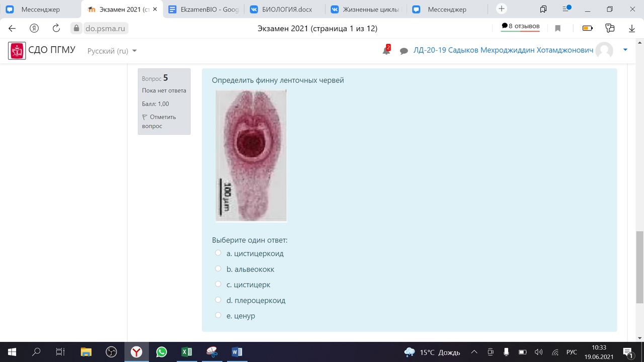
Task: Expand the Русский (ru) language dropdown
Action: 112,51
